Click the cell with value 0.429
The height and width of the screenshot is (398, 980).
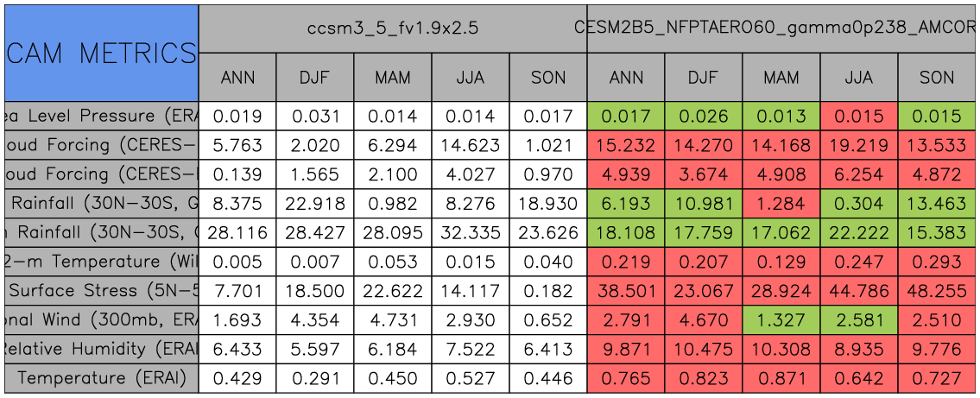(237, 378)
